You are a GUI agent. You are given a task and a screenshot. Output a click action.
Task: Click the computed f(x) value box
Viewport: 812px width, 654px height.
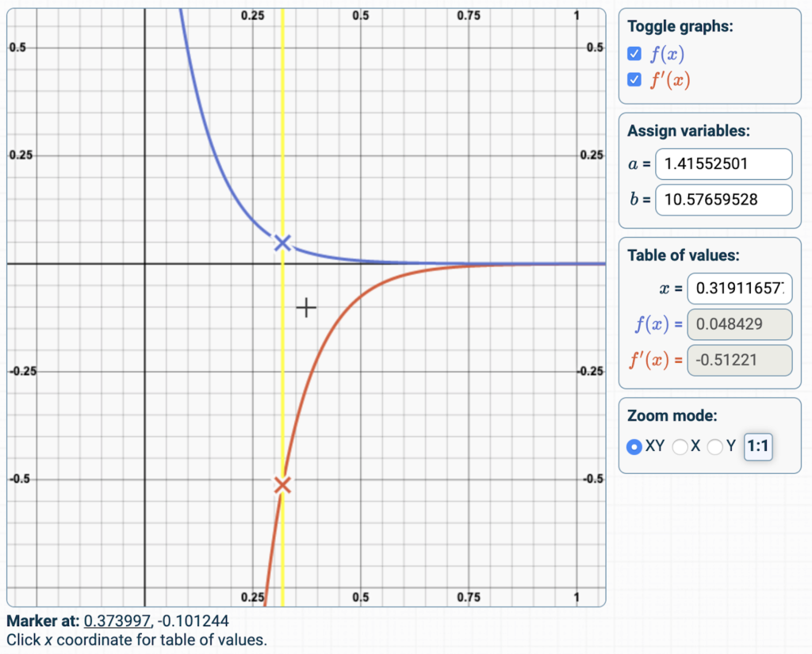739,324
